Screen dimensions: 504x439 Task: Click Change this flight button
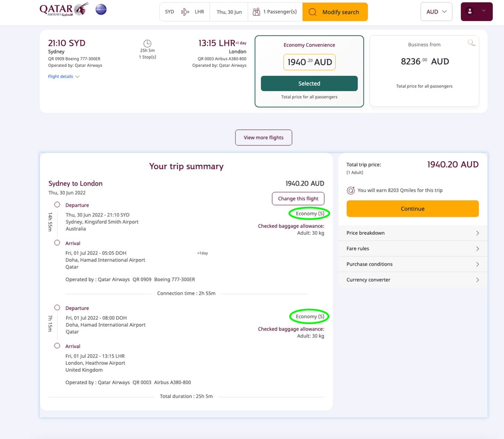(298, 199)
